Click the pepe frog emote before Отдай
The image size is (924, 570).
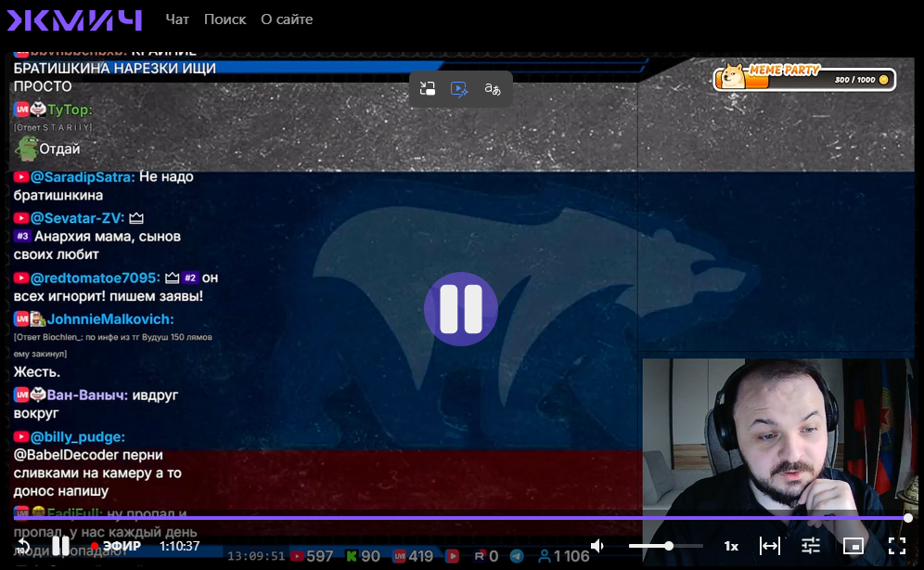coord(26,149)
